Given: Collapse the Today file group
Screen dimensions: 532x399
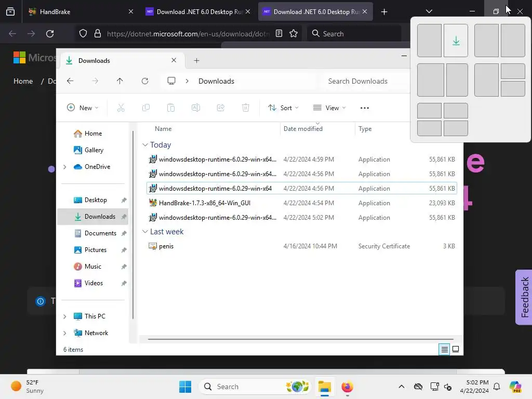Looking at the screenshot, I should click(x=145, y=145).
